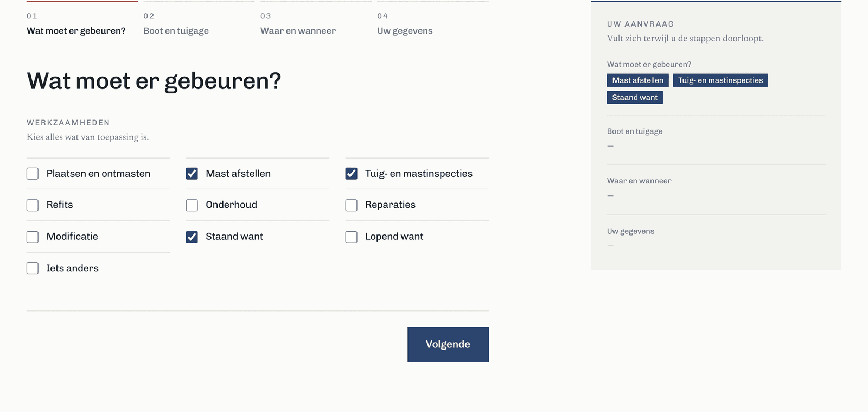Click the main heading Wat moet er gebeuren?
The image size is (868, 412).
[154, 81]
